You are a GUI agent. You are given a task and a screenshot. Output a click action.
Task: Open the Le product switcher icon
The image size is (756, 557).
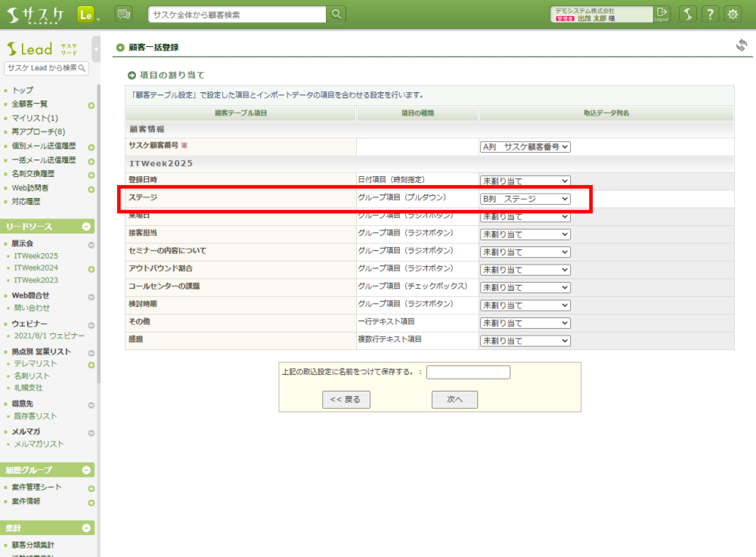[x=86, y=14]
